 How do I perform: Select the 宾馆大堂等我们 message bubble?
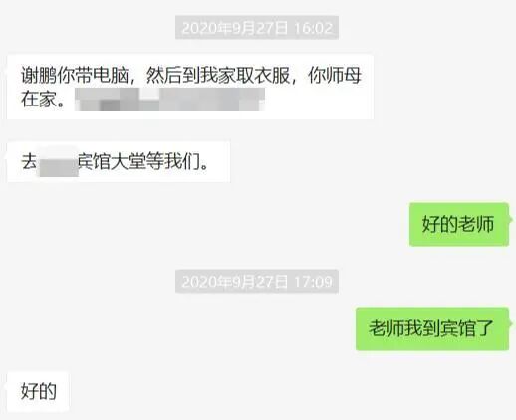click(119, 162)
